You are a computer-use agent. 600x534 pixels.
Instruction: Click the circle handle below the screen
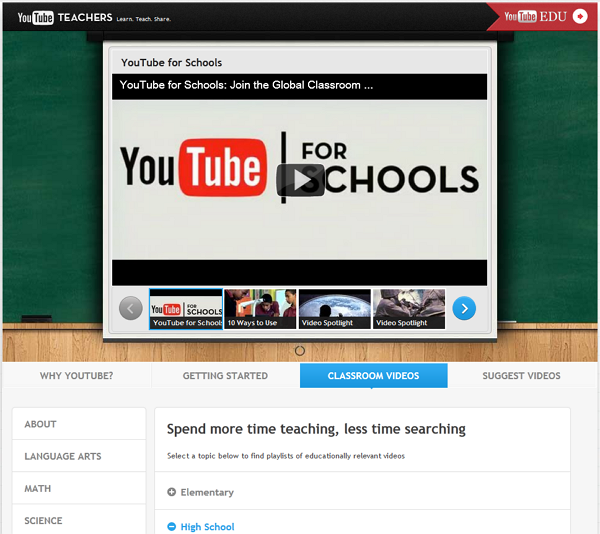[x=300, y=351]
